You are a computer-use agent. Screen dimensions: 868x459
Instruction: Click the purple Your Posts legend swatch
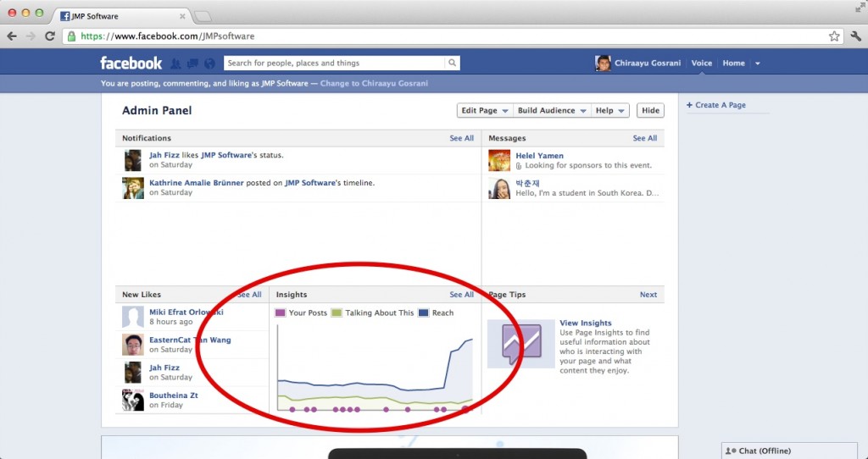[280, 312]
